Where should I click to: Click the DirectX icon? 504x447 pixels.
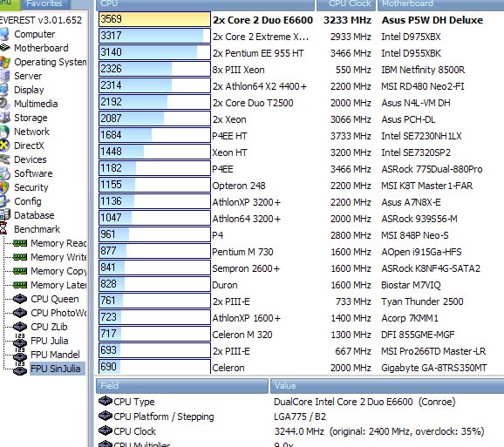point(4,146)
